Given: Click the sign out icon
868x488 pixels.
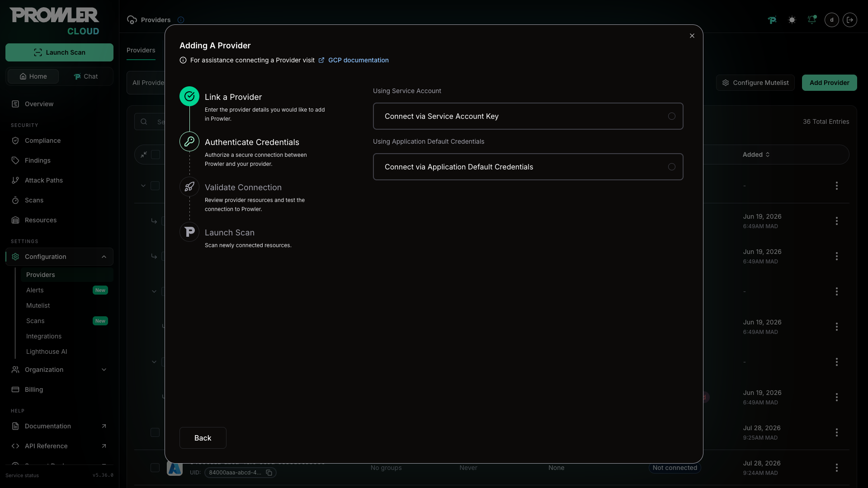Looking at the screenshot, I should click(850, 20).
